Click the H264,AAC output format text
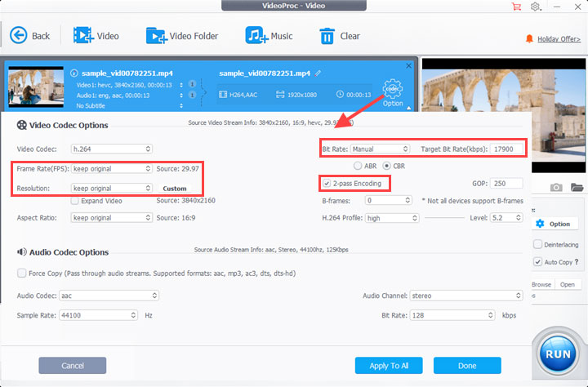This screenshot has height=387, width=588. (x=243, y=95)
